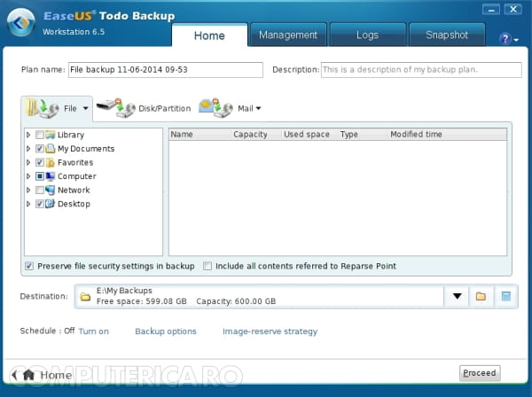Sort by the Used space column header

point(307,135)
